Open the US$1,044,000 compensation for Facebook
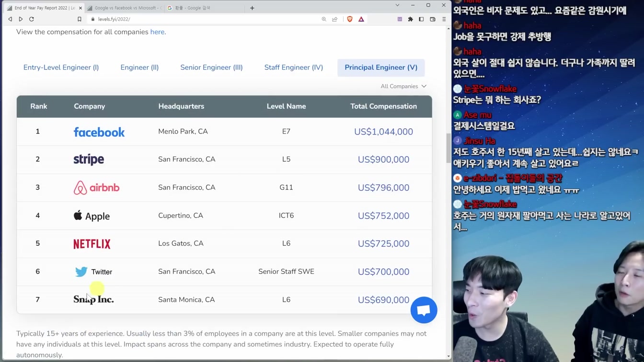Screen dimensions: 644x362 (x=384, y=132)
